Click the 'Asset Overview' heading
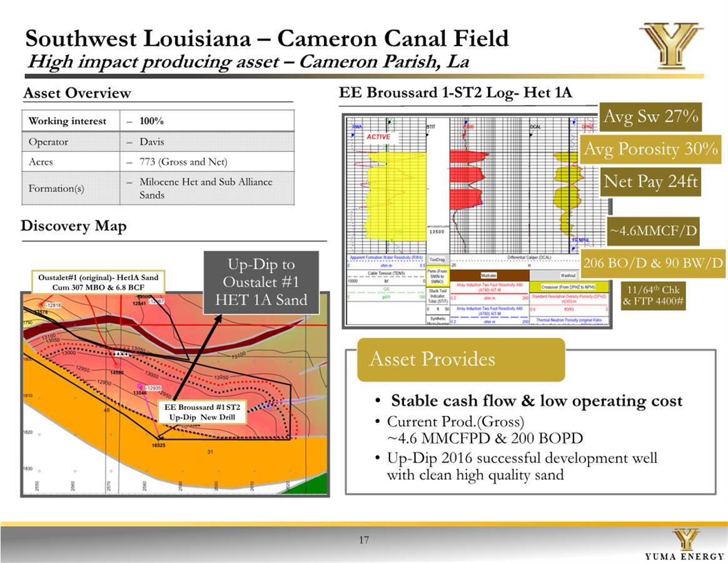728x563 pixels. click(x=77, y=93)
